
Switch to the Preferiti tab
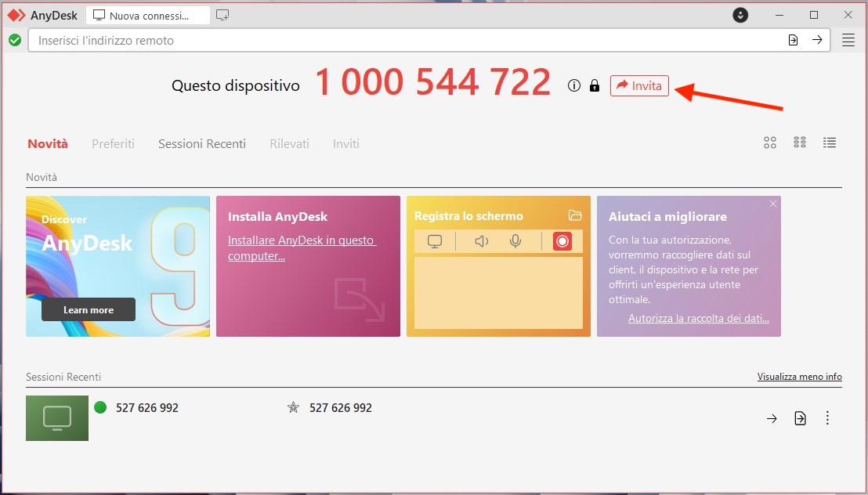[x=113, y=144]
